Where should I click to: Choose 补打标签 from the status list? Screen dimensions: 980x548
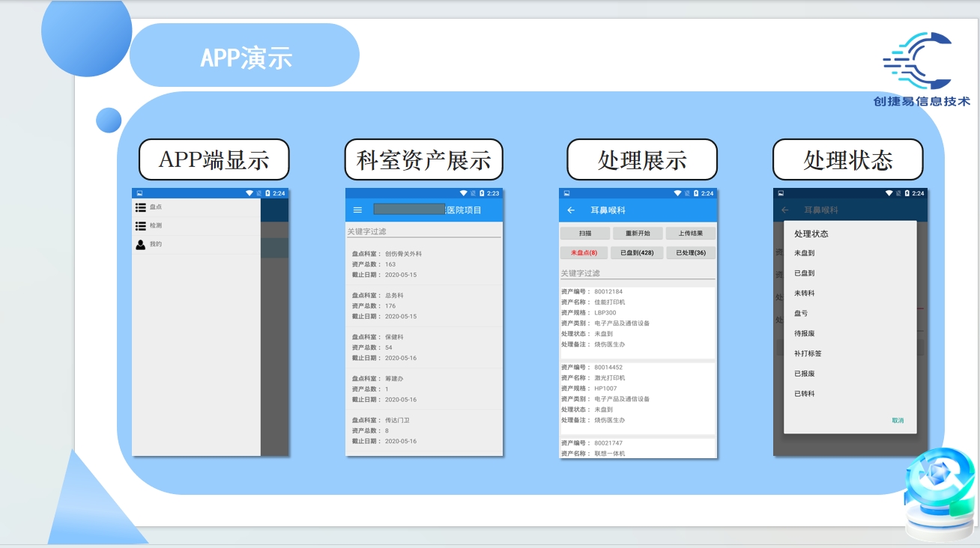tap(808, 353)
